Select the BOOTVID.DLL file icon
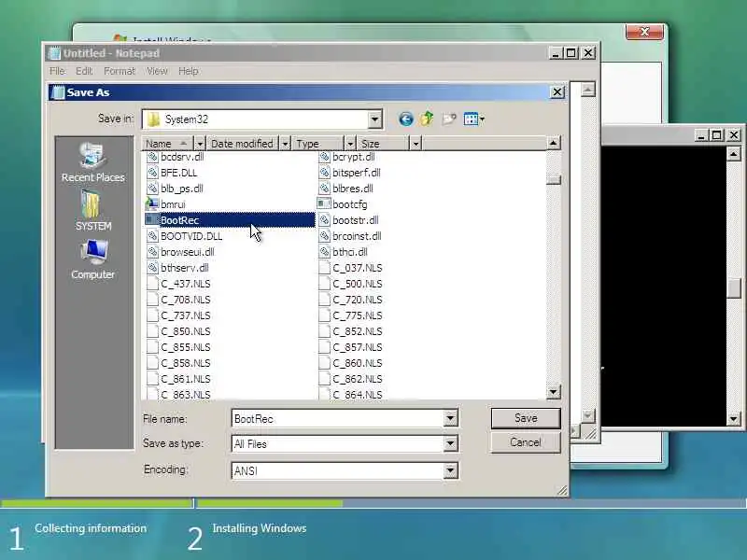Image resolution: width=747 pixels, height=560 pixels. [x=152, y=236]
